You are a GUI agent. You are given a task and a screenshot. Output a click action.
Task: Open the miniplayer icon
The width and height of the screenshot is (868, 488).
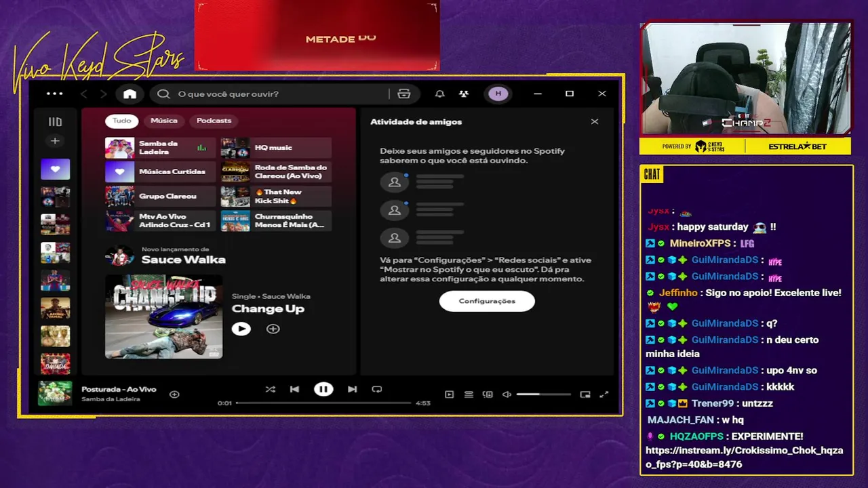585,394
